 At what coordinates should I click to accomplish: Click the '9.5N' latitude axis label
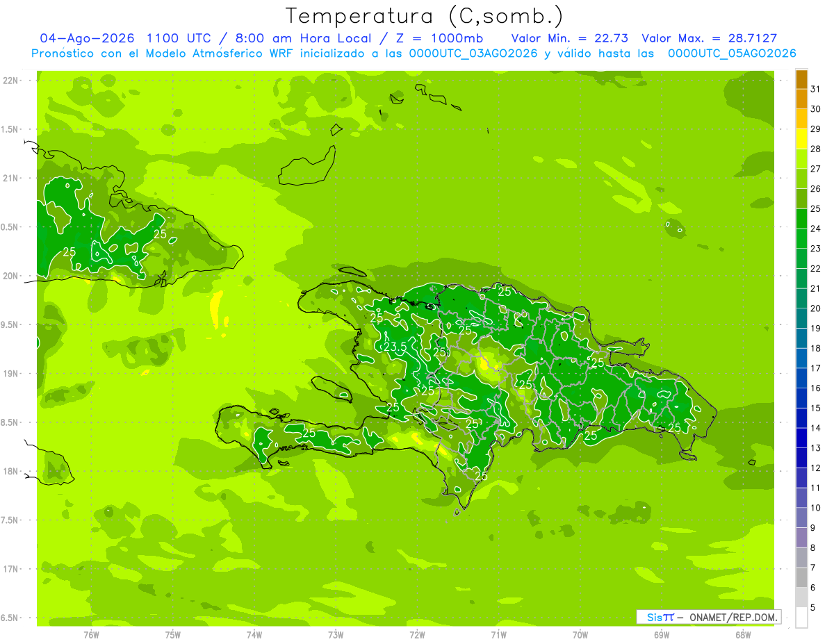10,324
